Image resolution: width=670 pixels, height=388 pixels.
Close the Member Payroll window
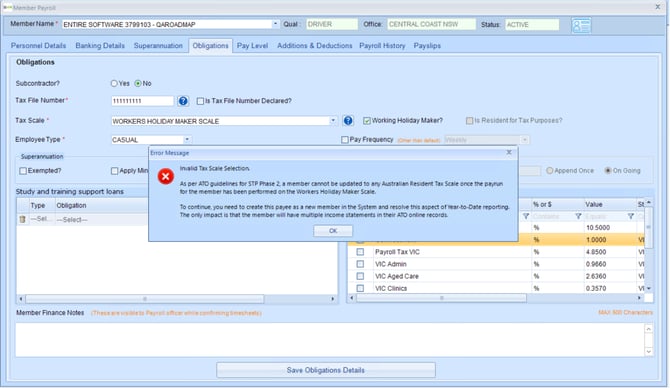(x=658, y=6)
